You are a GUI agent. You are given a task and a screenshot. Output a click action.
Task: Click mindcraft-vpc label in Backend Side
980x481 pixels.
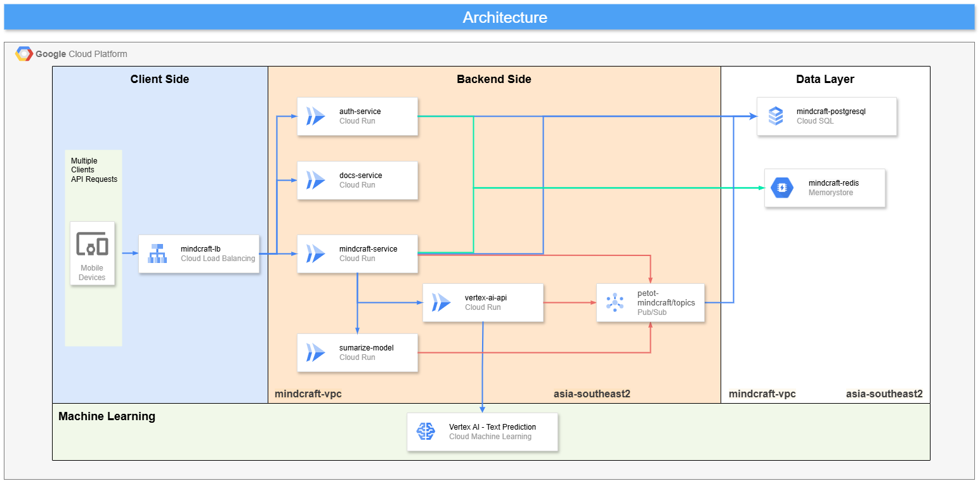pos(308,394)
